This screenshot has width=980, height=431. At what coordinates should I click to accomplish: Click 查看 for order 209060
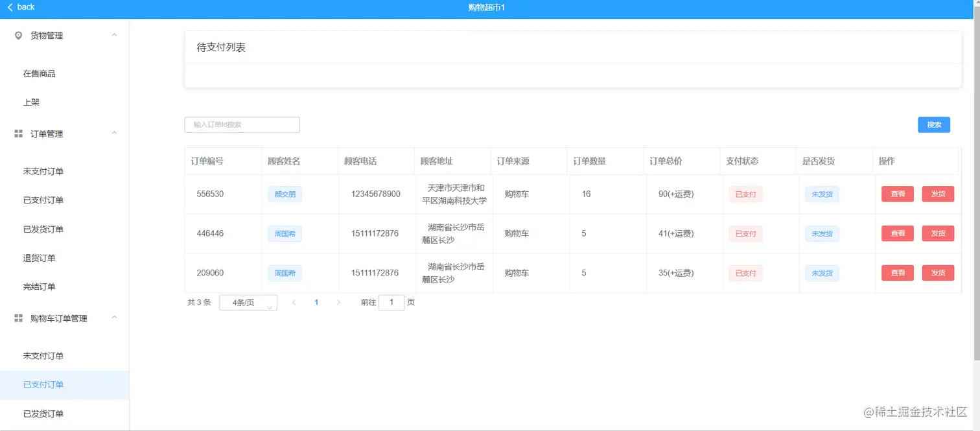click(898, 273)
